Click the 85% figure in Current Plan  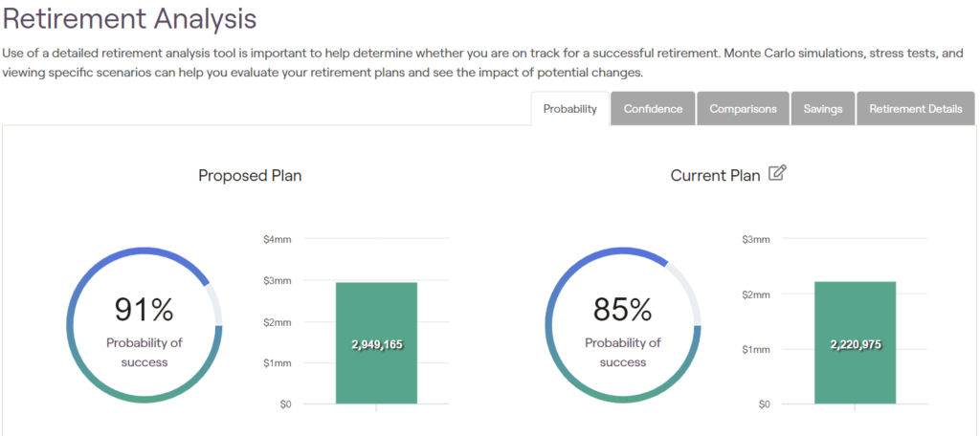click(x=622, y=310)
